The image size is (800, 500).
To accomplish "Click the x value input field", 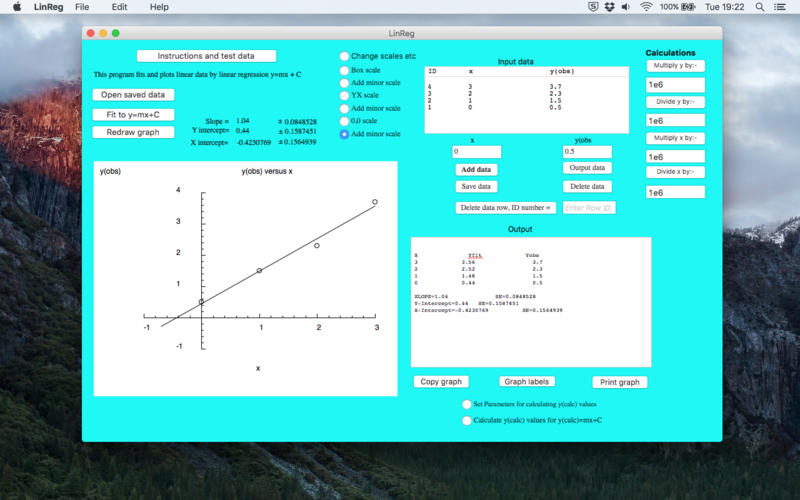I will (476, 152).
